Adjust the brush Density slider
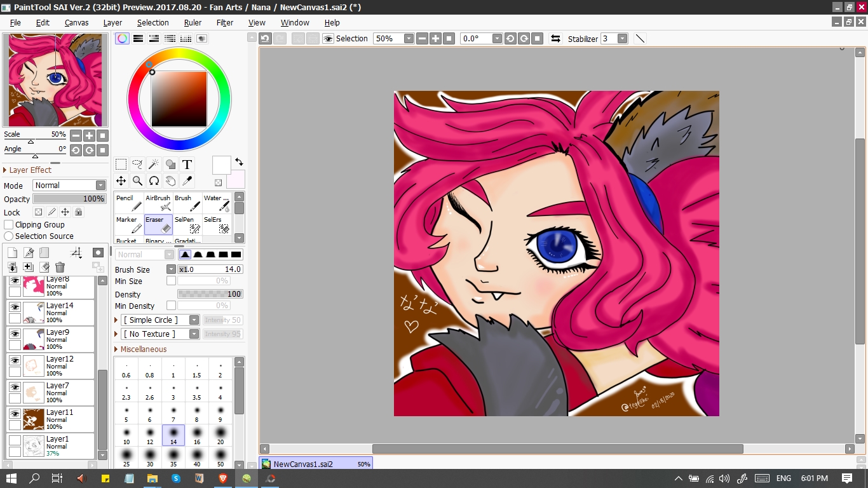Screen dimensions: 868x488 [210, 294]
